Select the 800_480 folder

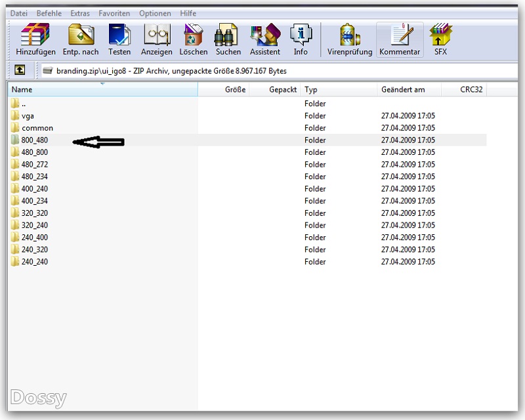[34, 140]
